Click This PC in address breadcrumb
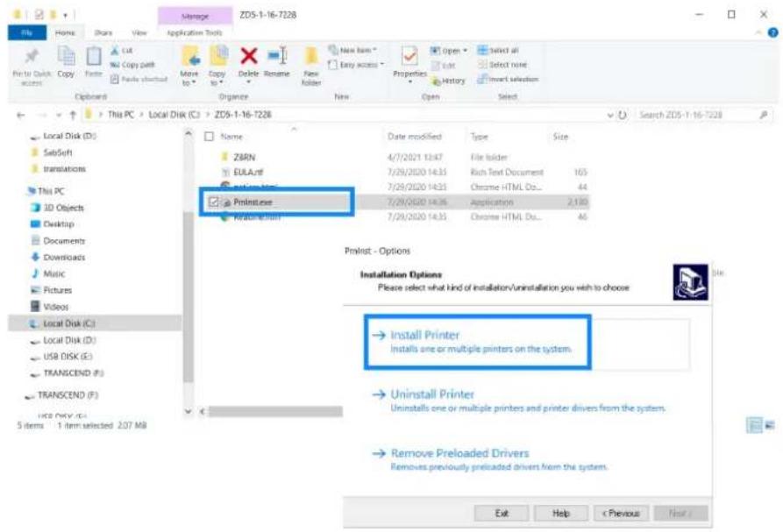This screenshot has width=783, height=532. click(x=121, y=114)
